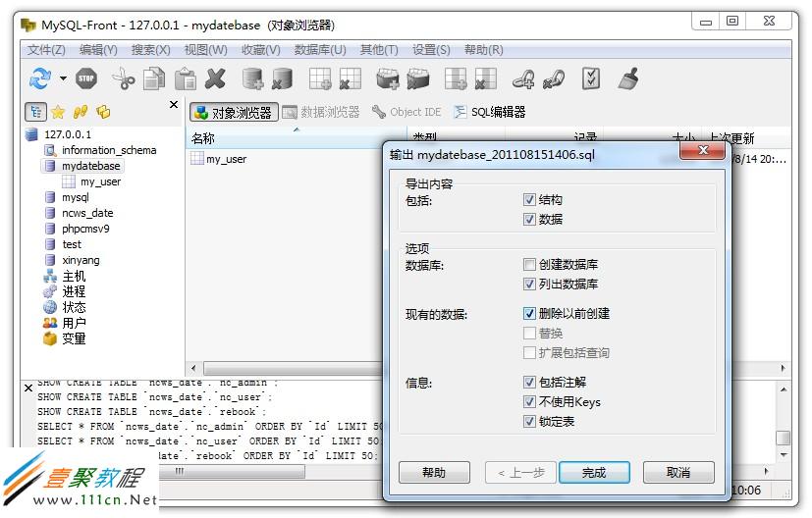The width and height of the screenshot is (812, 518).
Task: Close the left navigation panel
Action: pyautogui.click(x=174, y=105)
